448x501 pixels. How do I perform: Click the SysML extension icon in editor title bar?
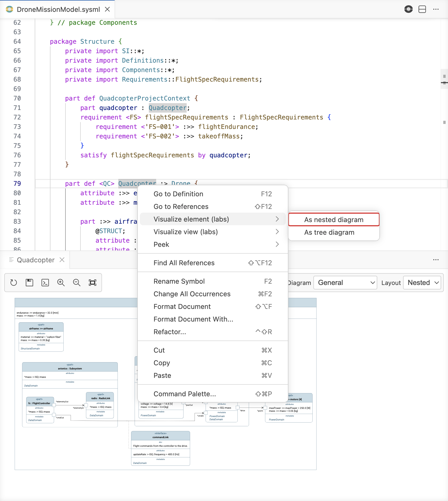[x=409, y=9]
